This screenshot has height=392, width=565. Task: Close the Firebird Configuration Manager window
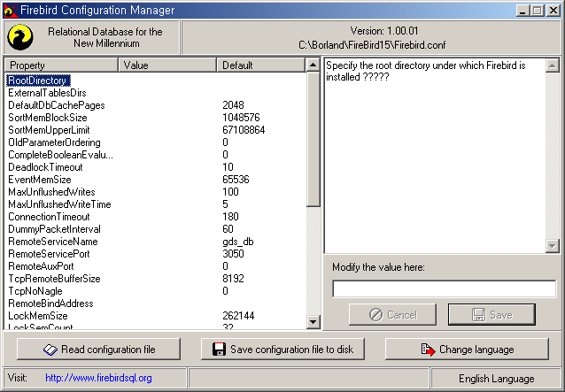click(x=553, y=11)
